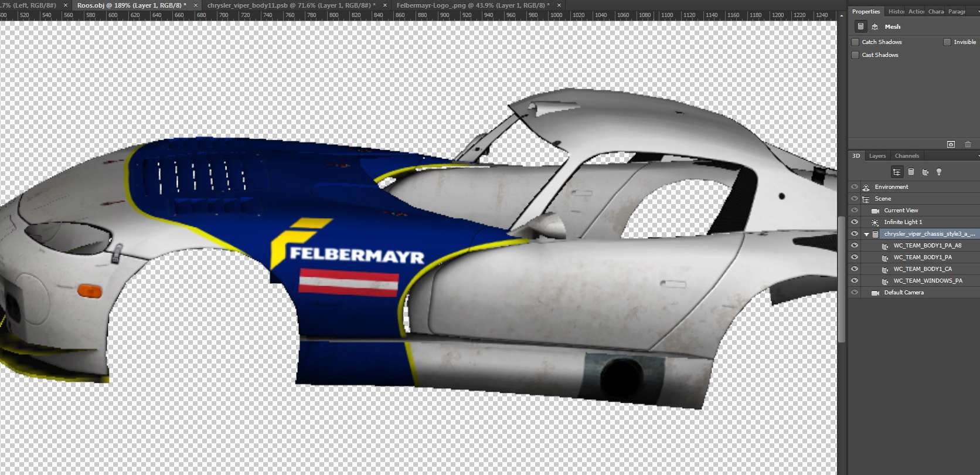Screen dimensions: 980x475
Task: Toggle visibility of Current View
Action: point(855,210)
